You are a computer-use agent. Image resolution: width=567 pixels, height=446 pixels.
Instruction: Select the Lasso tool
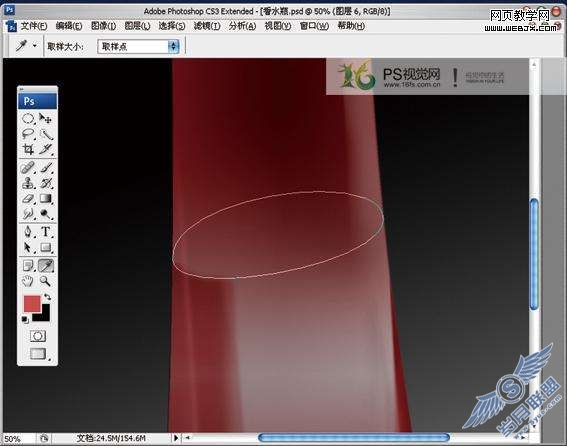(28, 134)
